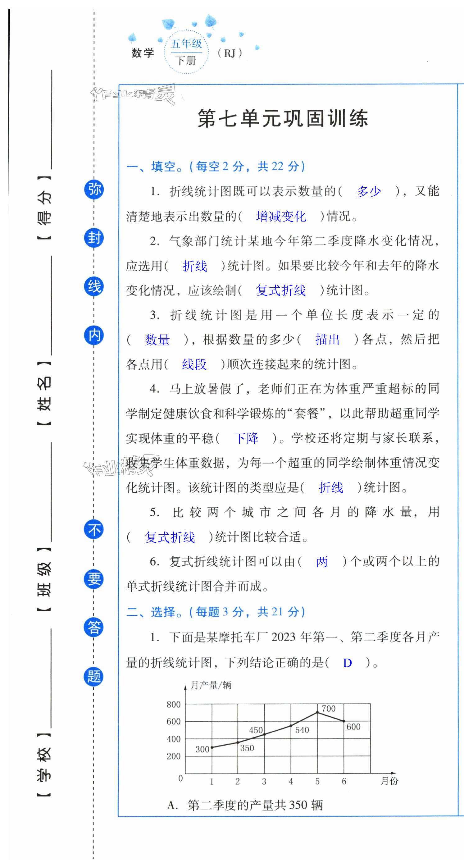464x868 pixels.
Task: Click the answer D in the choice question
Action: pos(347,663)
